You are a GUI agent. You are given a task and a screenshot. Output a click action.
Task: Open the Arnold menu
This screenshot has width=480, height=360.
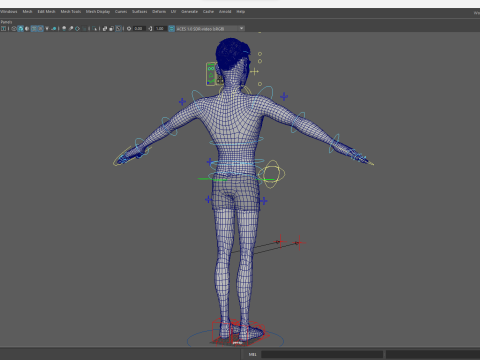point(225,12)
